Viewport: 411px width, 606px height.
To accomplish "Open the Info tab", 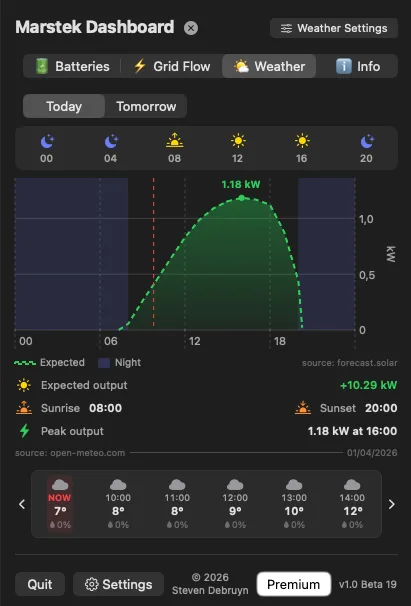I will coord(357,66).
